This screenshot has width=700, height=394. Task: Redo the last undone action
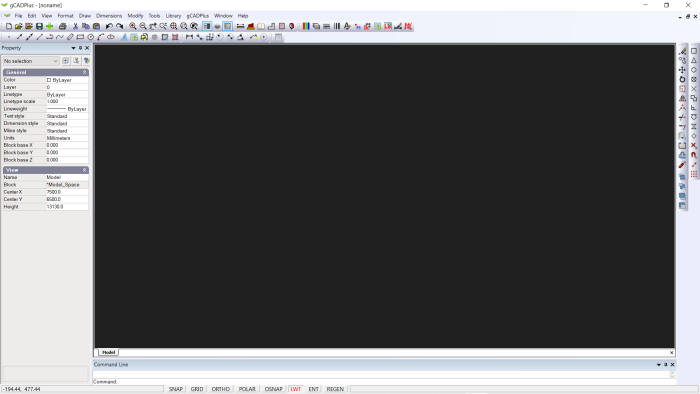(119, 26)
